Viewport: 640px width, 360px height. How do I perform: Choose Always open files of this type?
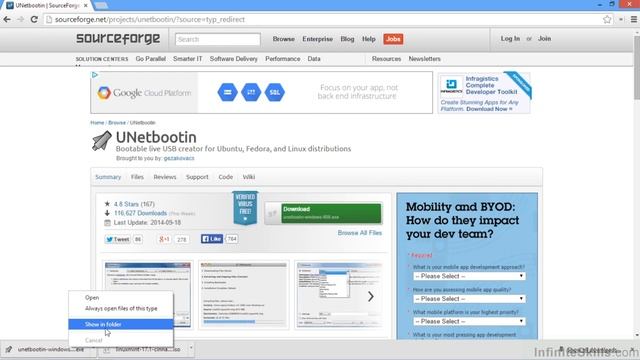[121, 309]
